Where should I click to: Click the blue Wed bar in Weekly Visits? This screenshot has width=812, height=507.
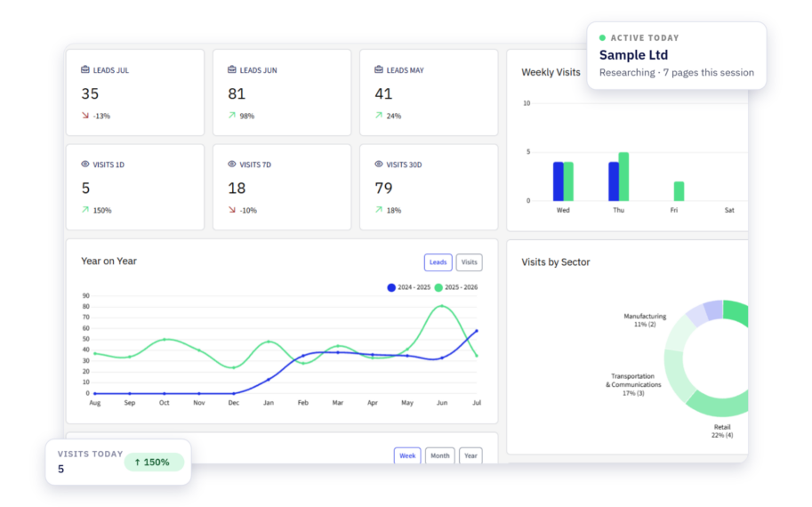[559, 181]
